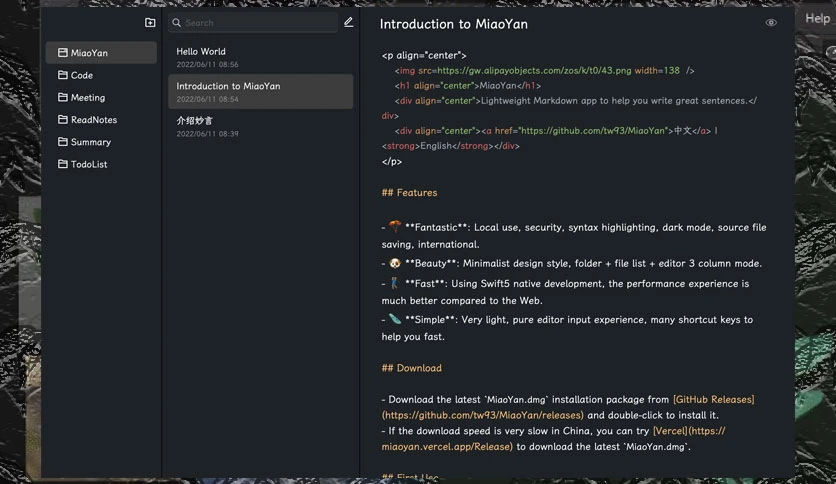The width and height of the screenshot is (836, 484).
Task: Select the 介绍妙言 note
Action: (260, 126)
